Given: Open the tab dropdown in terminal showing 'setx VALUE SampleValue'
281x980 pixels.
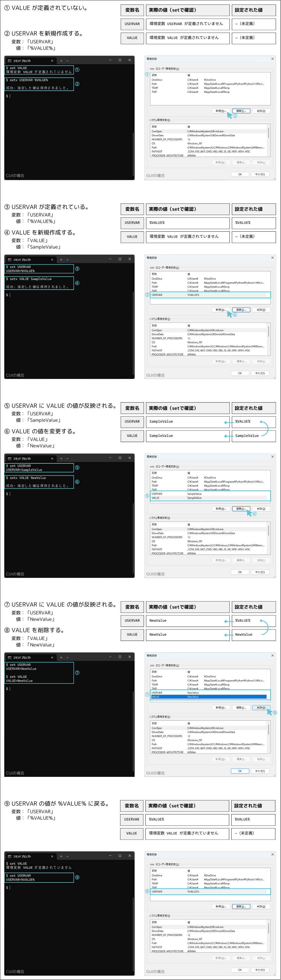Looking at the screenshot, I should (x=67, y=259).
